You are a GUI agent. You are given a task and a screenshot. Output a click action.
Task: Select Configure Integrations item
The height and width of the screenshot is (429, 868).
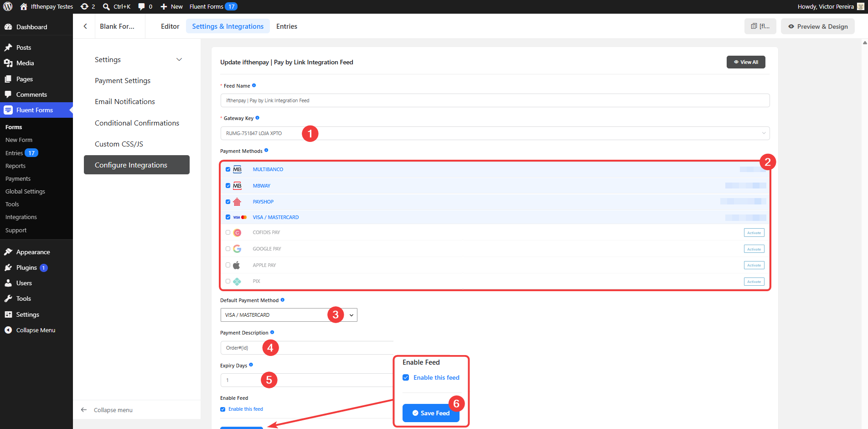coord(137,165)
